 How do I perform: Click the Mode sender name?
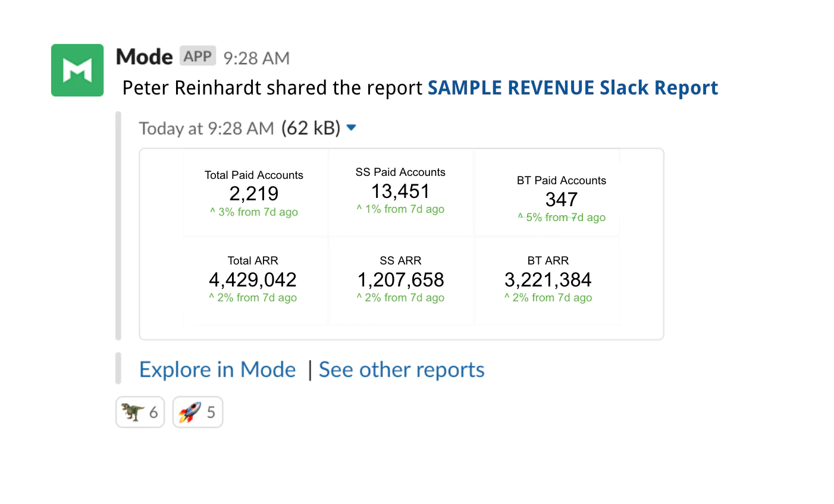pos(144,57)
